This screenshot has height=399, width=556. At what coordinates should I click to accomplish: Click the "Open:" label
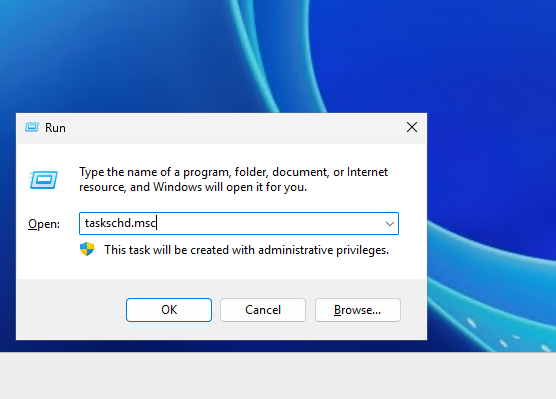coord(44,224)
